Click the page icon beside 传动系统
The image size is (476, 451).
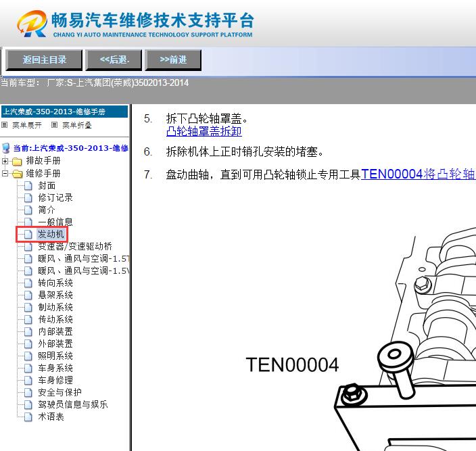(x=28, y=320)
